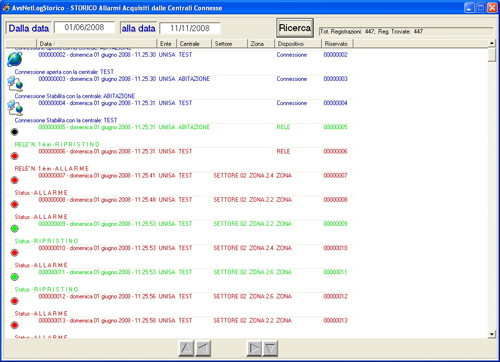Screen dimensions: 500x362
Task: Click ZONA 2.4 cell in record 000000007
Action: point(261,175)
